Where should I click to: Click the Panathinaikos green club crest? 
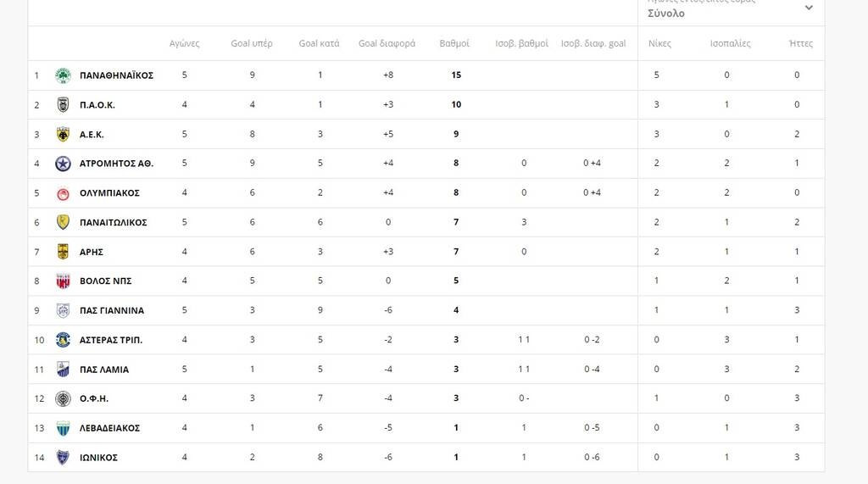click(63, 75)
